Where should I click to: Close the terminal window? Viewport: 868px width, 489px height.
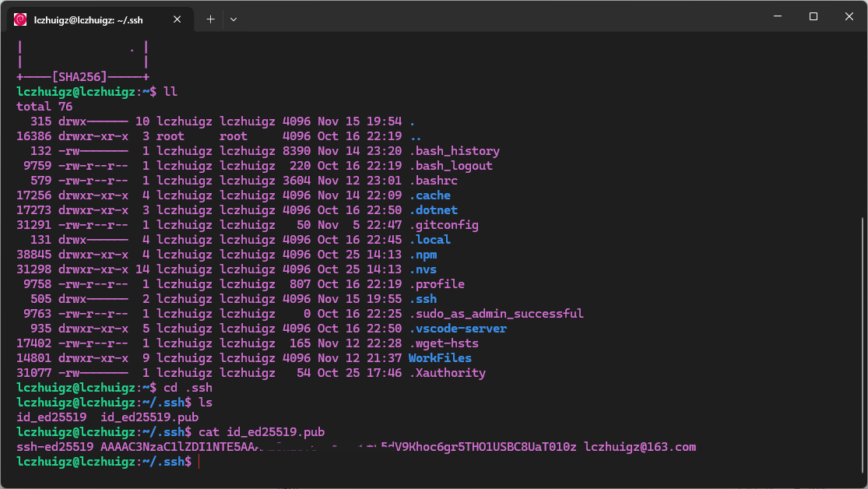[x=849, y=16]
